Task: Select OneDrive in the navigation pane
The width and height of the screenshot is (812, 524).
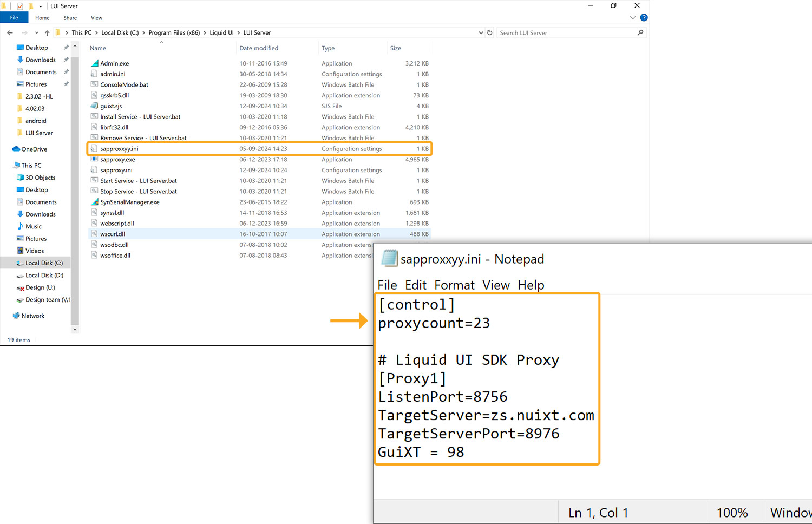Action: (x=34, y=149)
